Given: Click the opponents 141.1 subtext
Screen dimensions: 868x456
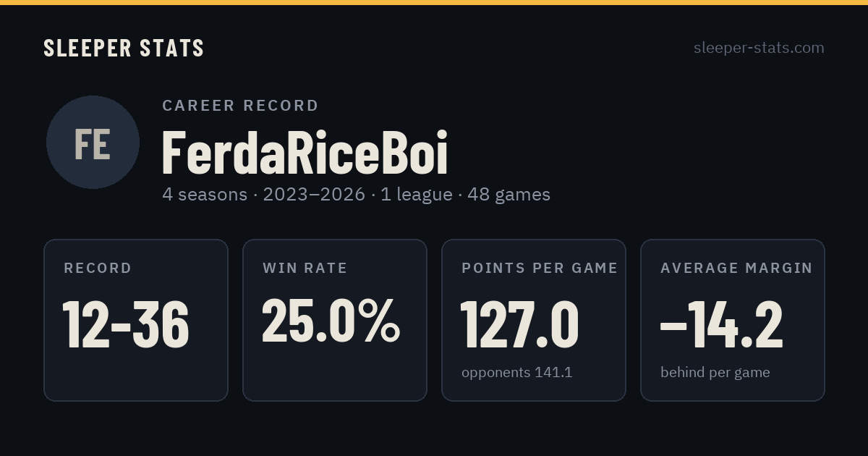Looking at the screenshot, I should click(517, 373).
